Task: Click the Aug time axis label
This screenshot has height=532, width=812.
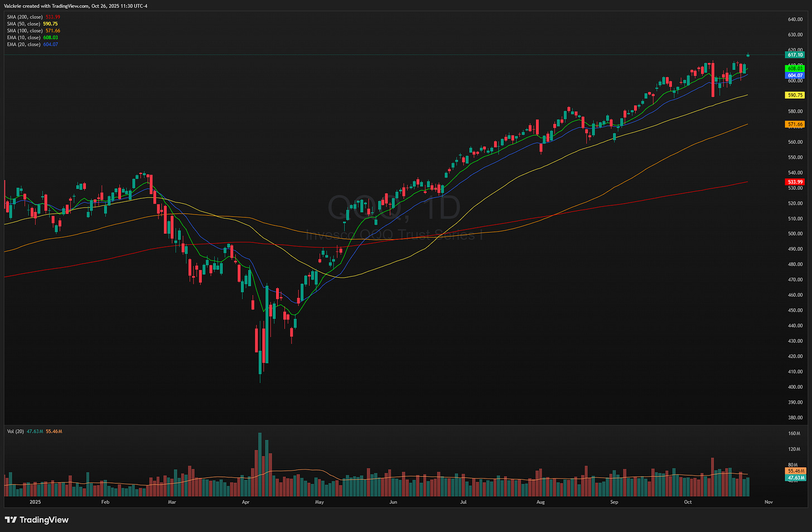Action: click(540, 502)
